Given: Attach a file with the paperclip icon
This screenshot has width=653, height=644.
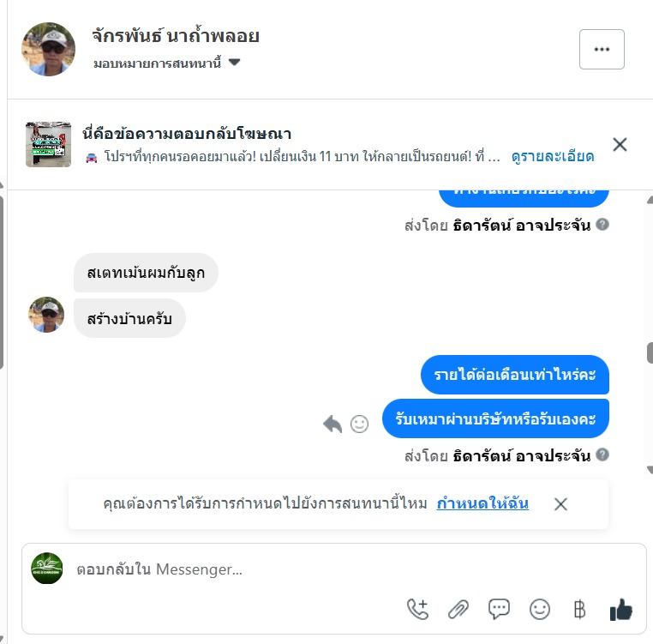Looking at the screenshot, I should click(x=458, y=610).
